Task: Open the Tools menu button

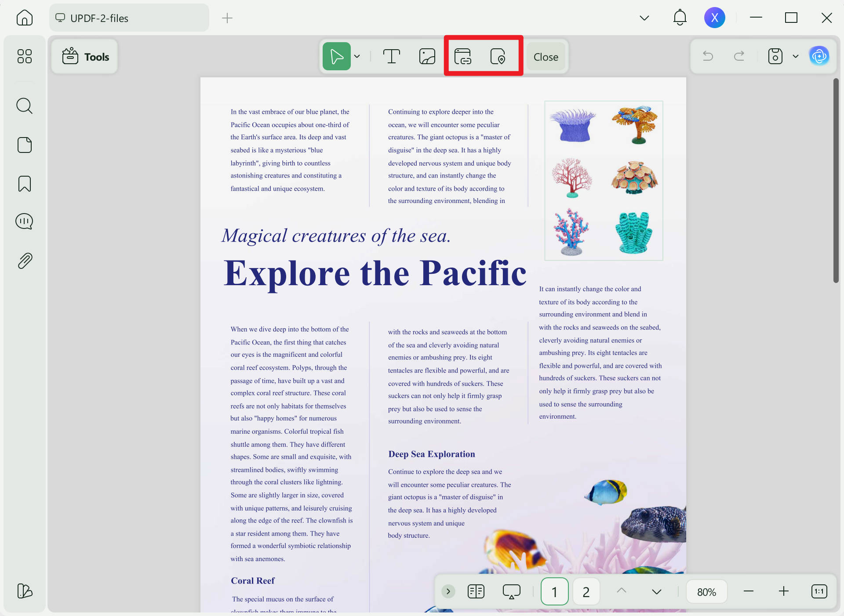Action: point(85,57)
